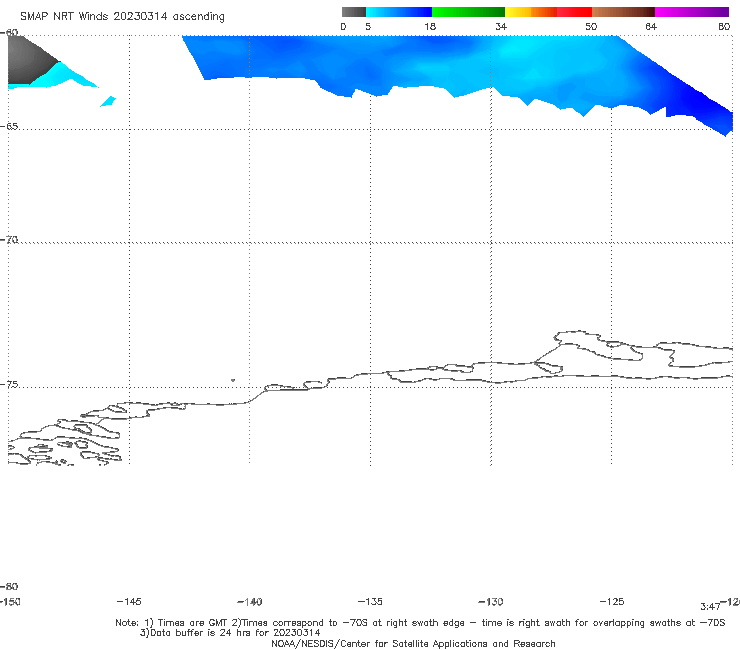Click the colorbar label '34'
The height and width of the screenshot is (650, 740).
(501, 26)
